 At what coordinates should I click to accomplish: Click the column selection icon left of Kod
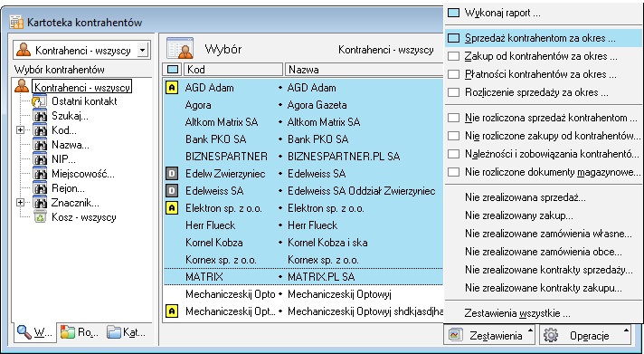[x=173, y=70]
